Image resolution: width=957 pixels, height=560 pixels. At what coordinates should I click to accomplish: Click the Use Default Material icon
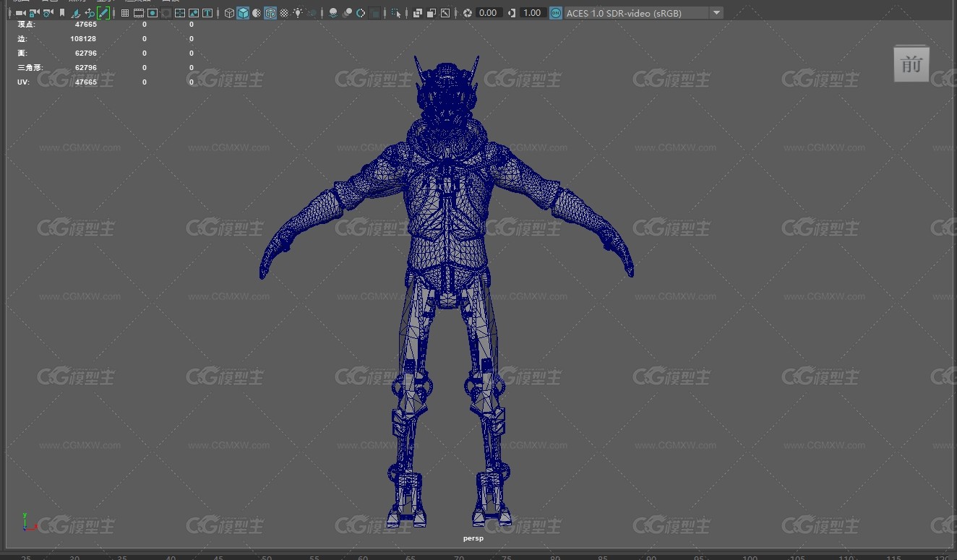click(x=257, y=13)
